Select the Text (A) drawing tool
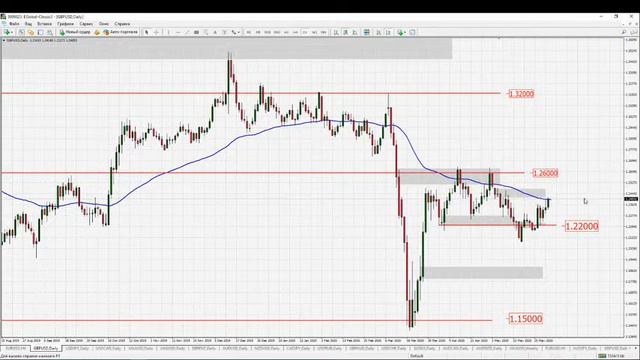The image size is (640, 360). (x=215, y=32)
